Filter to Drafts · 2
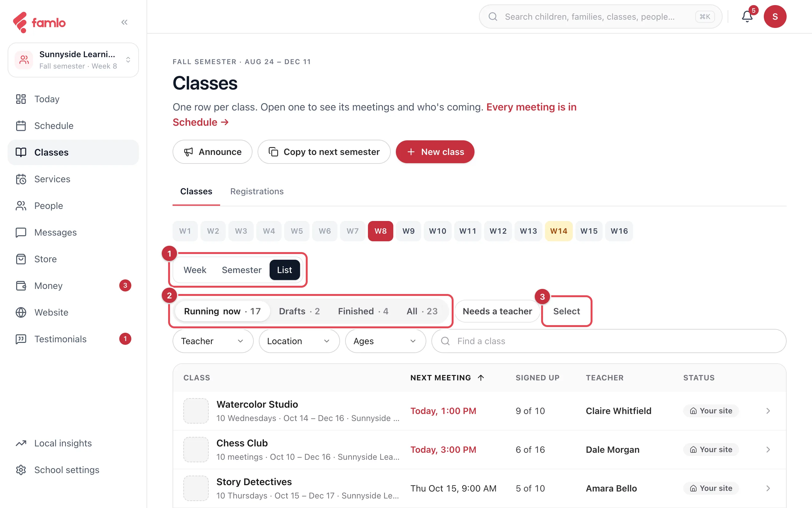The image size is (812, 508). [x=299, y=311]
